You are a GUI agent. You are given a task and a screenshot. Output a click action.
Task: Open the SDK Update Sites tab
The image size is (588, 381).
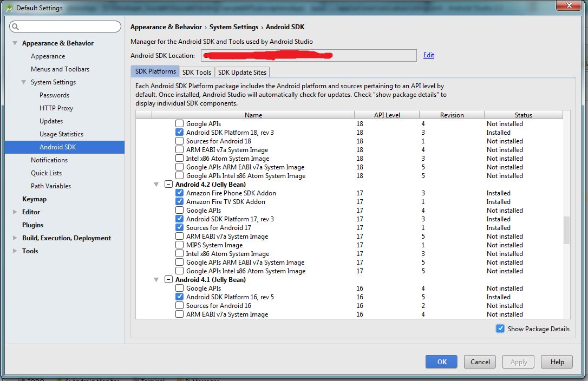tap(242, 72)
